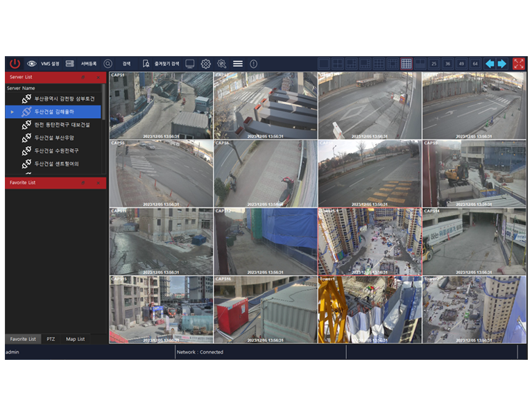This screenshot has width=532, height=416.
Task: Go to next camera page arrow
Action: (x=502, y=63)
